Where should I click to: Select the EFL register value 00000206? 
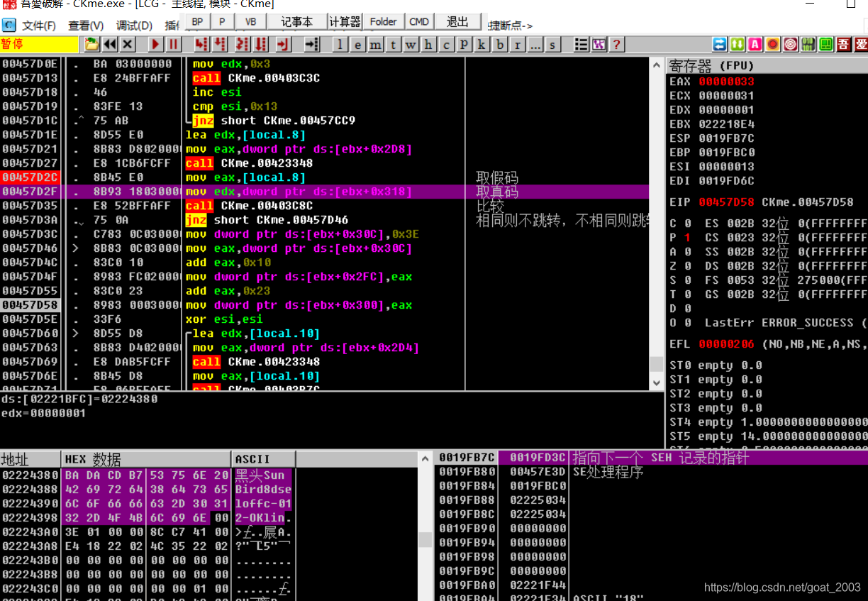[726, 344]
